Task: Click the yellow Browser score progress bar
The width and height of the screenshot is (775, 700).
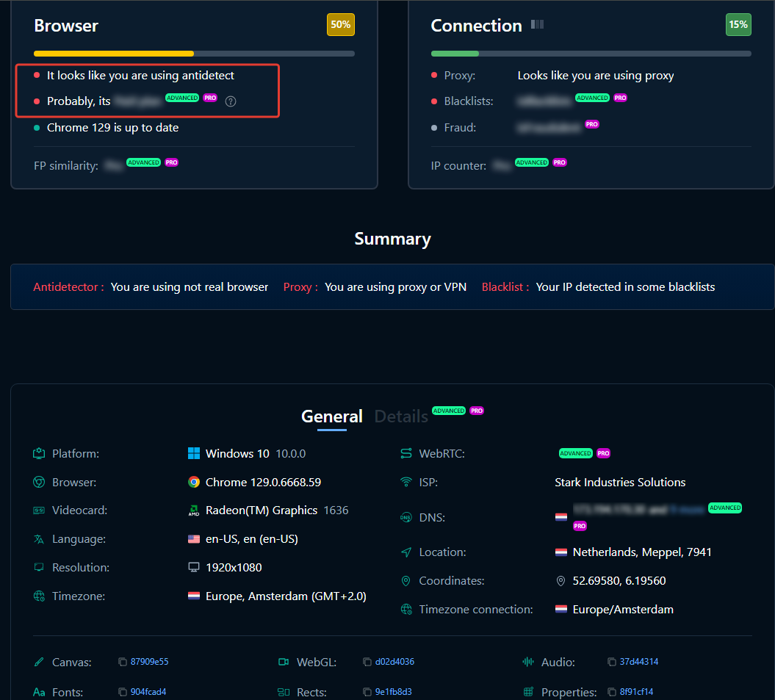Action: [114, 54]
